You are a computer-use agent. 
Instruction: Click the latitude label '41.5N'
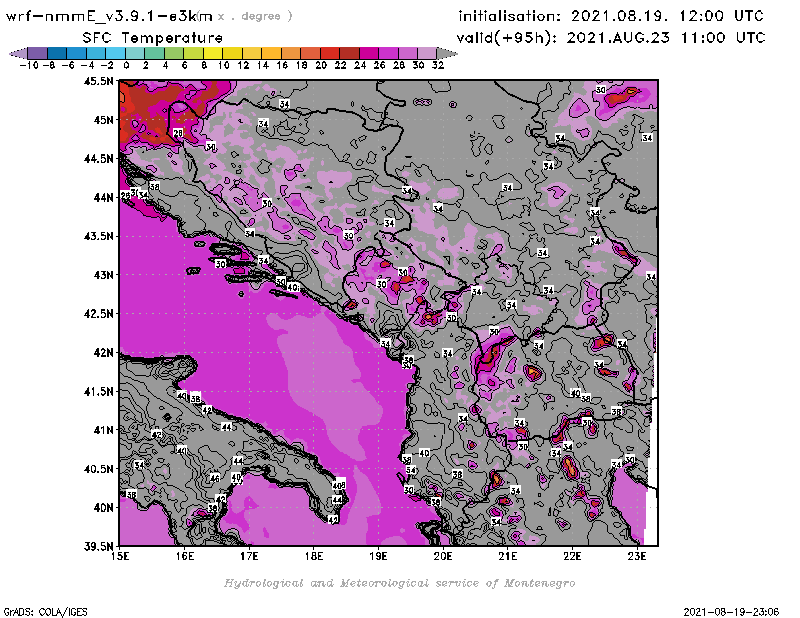point(98,391)
